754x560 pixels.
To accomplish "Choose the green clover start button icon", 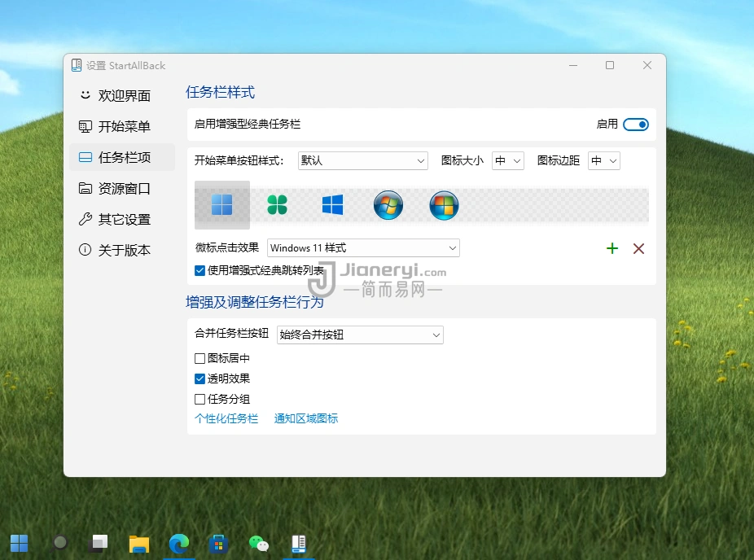I will point(277,205).
